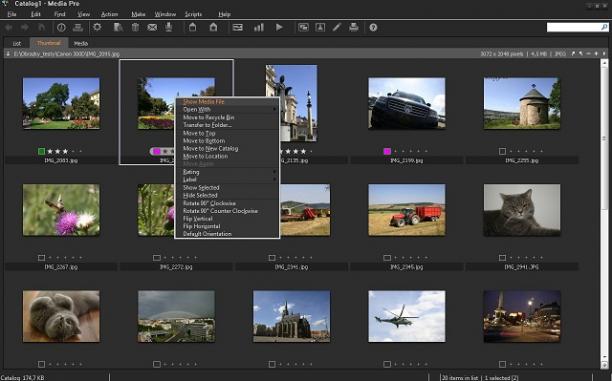
Task: Open the Info panel icon
Action: tap(61, 27)
